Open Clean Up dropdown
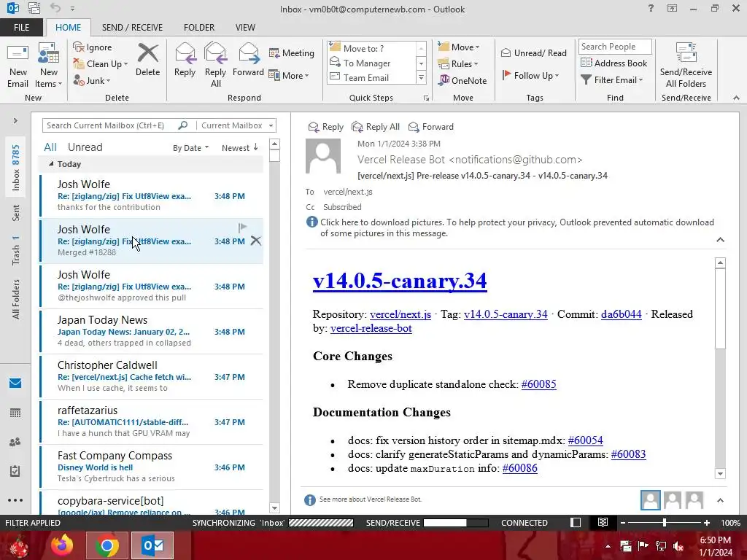 pyautogui.click(x=101, y=64)
